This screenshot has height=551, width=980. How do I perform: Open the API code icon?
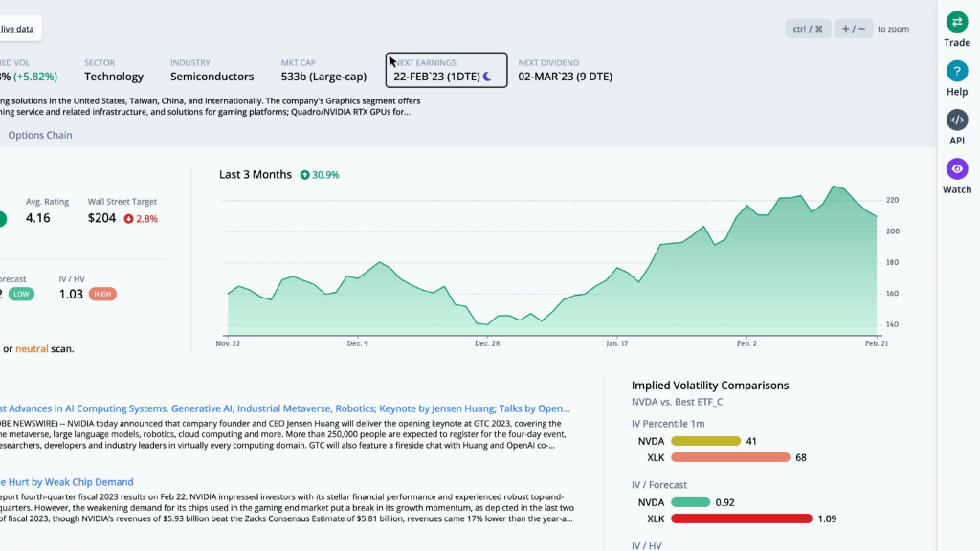[957, 120]
